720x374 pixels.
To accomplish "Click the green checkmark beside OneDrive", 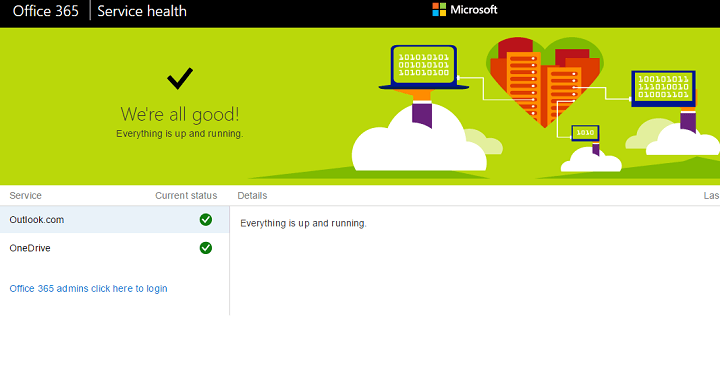I will (206, 248).
